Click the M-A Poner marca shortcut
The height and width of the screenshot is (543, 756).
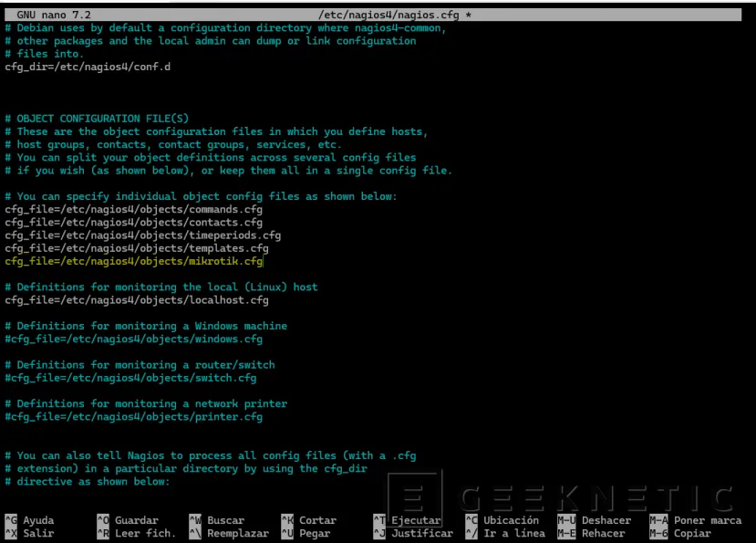pyautogui.click(x=695, y=520)
